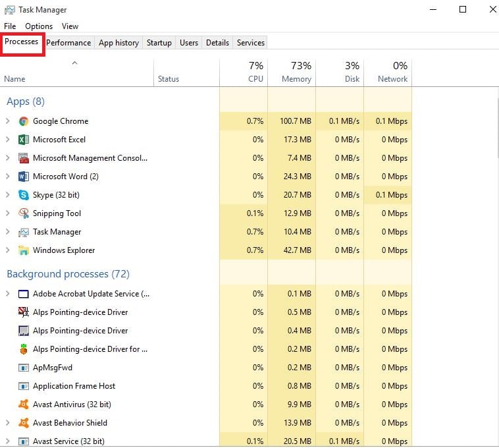Open the File menu
Viewport: 499px width, 448px height.
[x=10, y=26]
